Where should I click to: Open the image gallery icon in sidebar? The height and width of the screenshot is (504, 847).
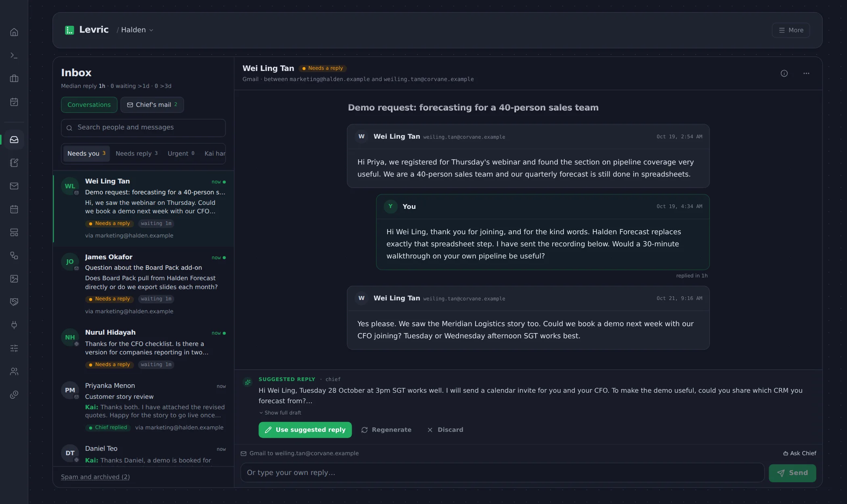(14, 279)
